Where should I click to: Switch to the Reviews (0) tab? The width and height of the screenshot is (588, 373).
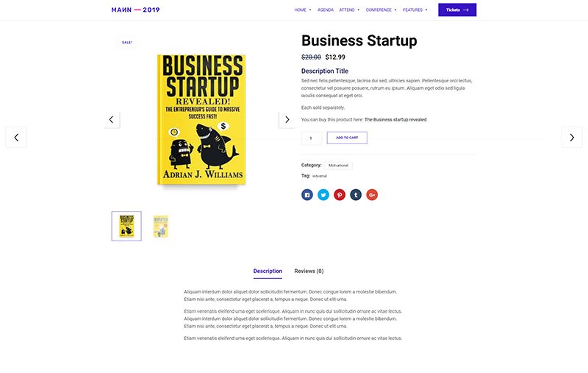[309, 271]
